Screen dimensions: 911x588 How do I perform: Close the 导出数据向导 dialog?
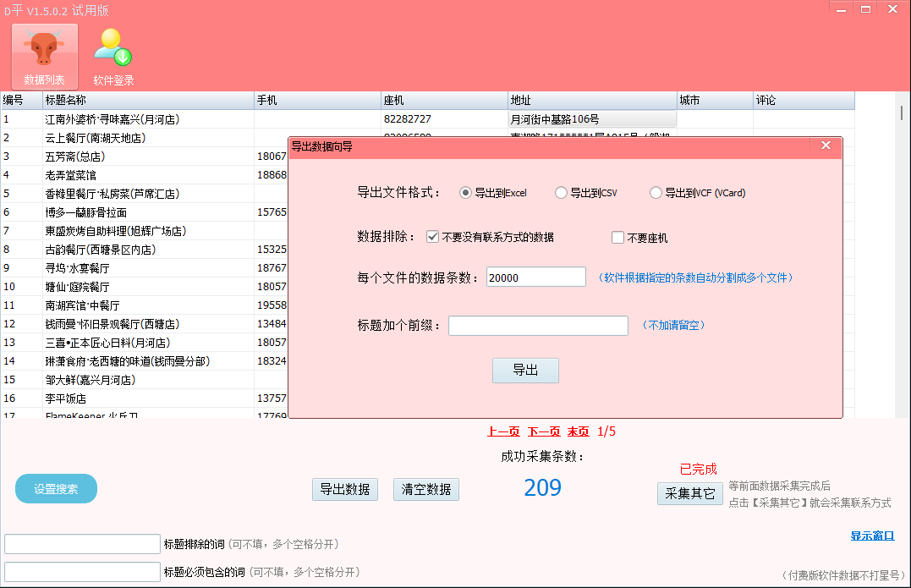[x=826, y=146]
